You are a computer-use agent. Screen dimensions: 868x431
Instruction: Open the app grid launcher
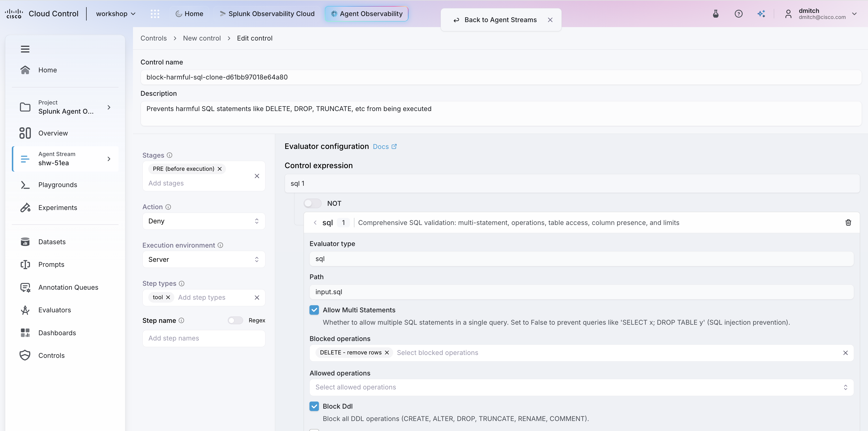point(155,14)
